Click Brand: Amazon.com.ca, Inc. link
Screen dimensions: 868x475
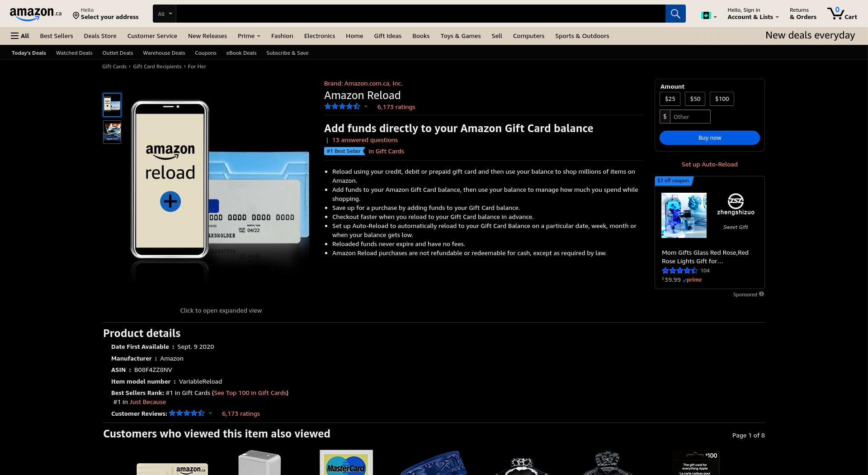point(363,83)
